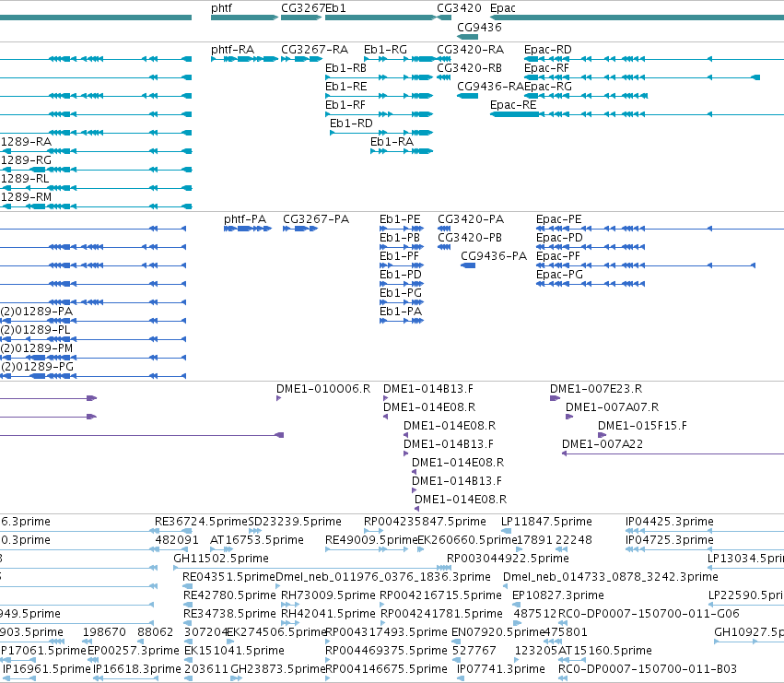Click EST EP10827.3prime
Viewport: 784px width, 683px height.
point(515,605)
